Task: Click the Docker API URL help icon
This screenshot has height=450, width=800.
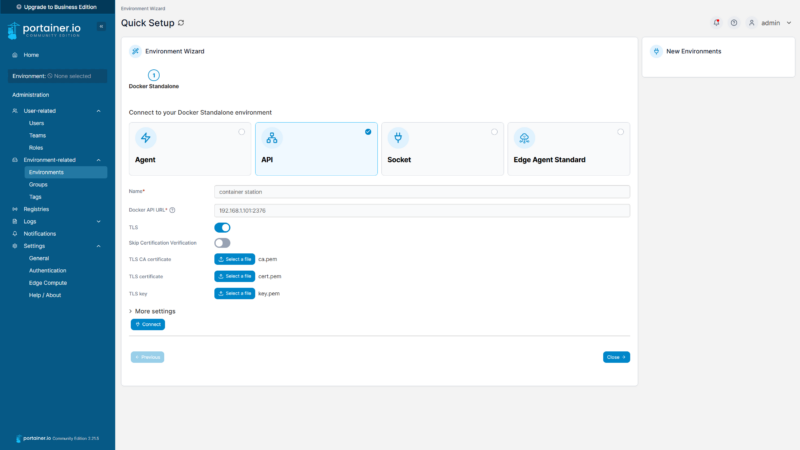Action: pos(173,210)
